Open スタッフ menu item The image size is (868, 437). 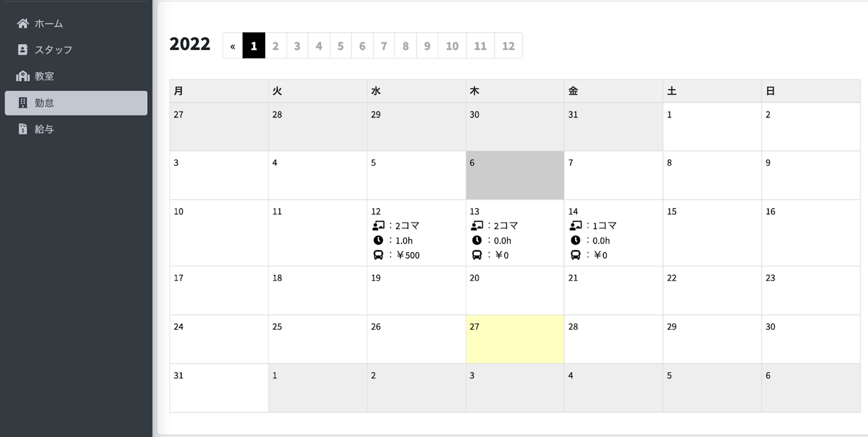(x=53, y=50)
